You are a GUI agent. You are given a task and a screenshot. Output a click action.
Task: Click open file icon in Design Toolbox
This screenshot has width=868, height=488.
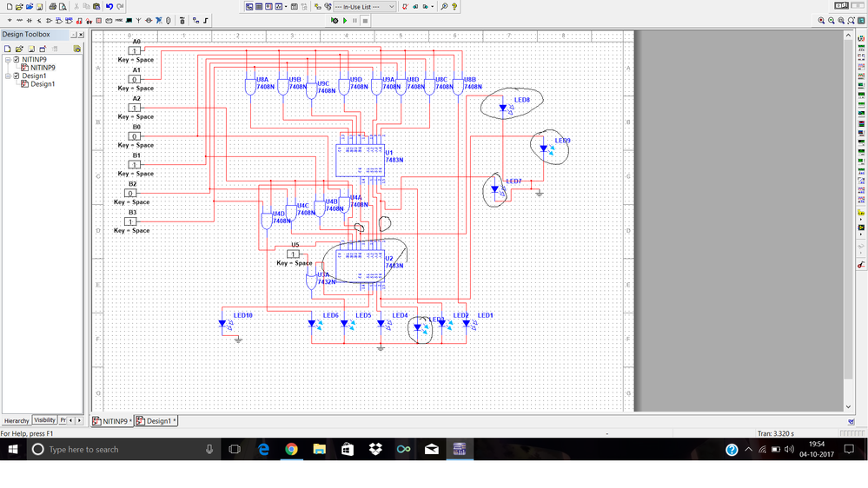[19, 49]
